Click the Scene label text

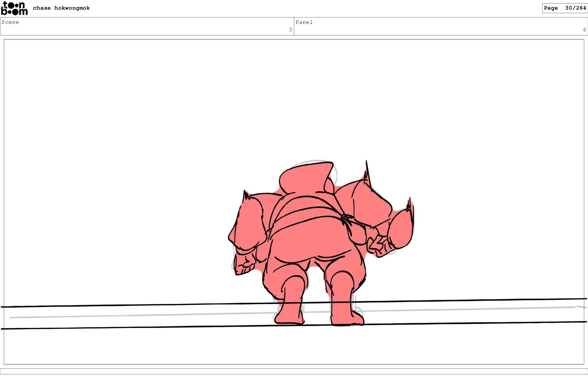point(10,22)
